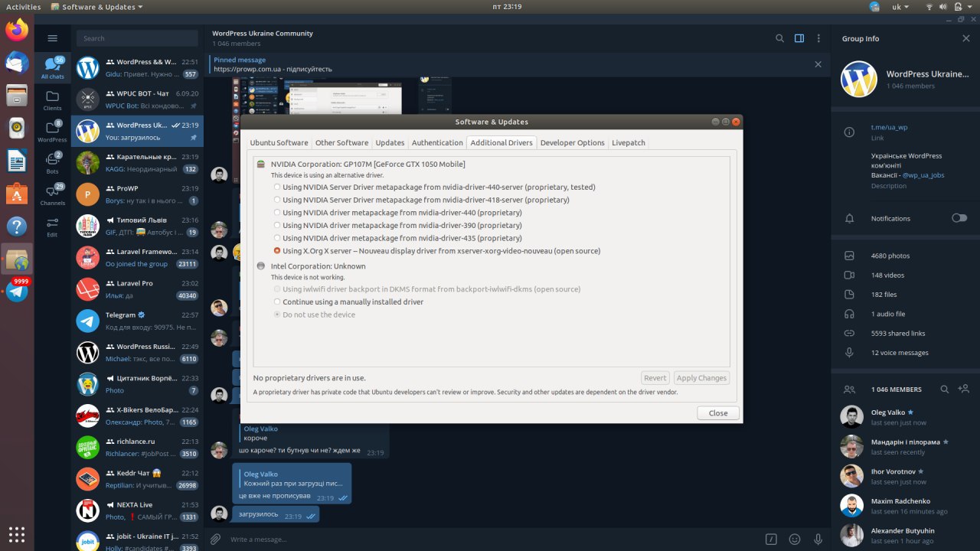
Task: Open chat options three-dot menu
Action: pos(818,38)
